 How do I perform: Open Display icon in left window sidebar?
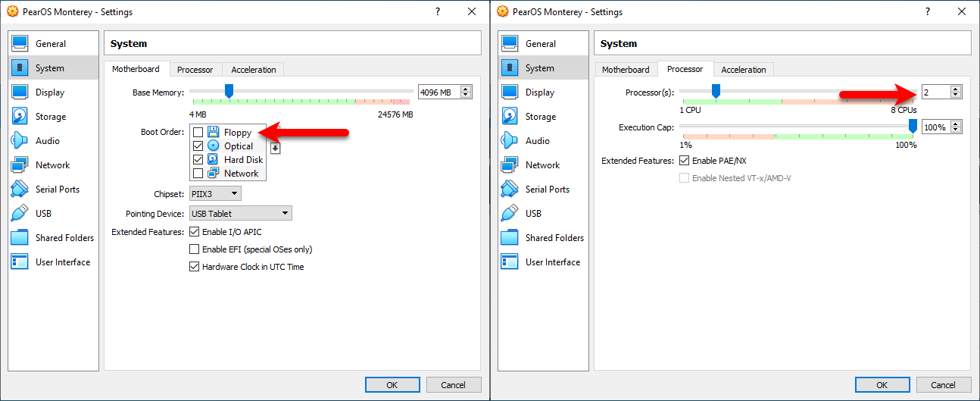[20, 92]
